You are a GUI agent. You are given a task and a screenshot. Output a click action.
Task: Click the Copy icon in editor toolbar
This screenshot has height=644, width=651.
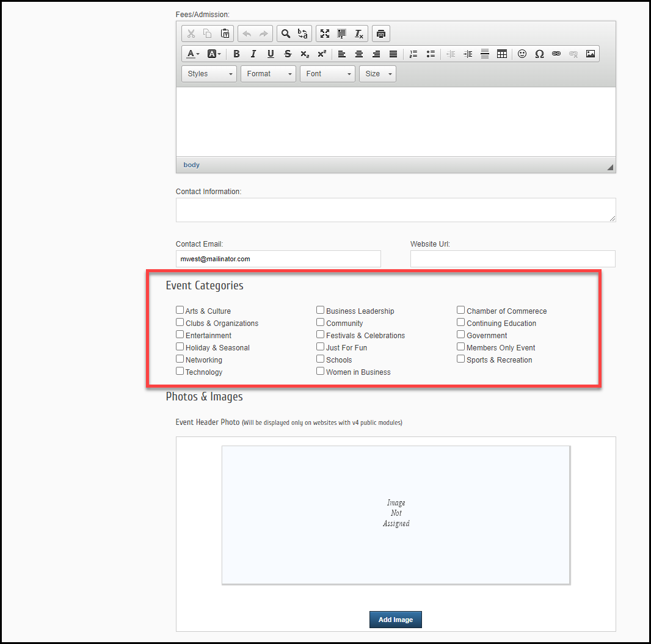pos(208,34)
